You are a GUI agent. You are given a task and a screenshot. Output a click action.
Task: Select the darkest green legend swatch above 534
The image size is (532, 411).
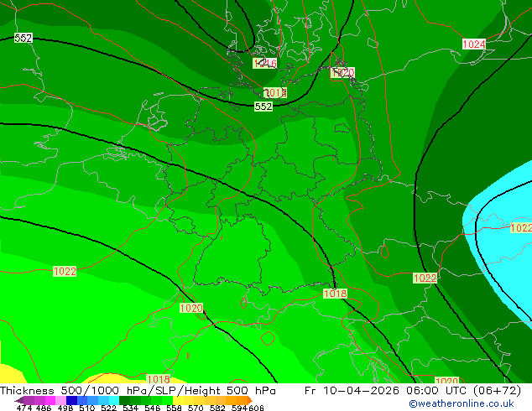click(x=124, y=400)
